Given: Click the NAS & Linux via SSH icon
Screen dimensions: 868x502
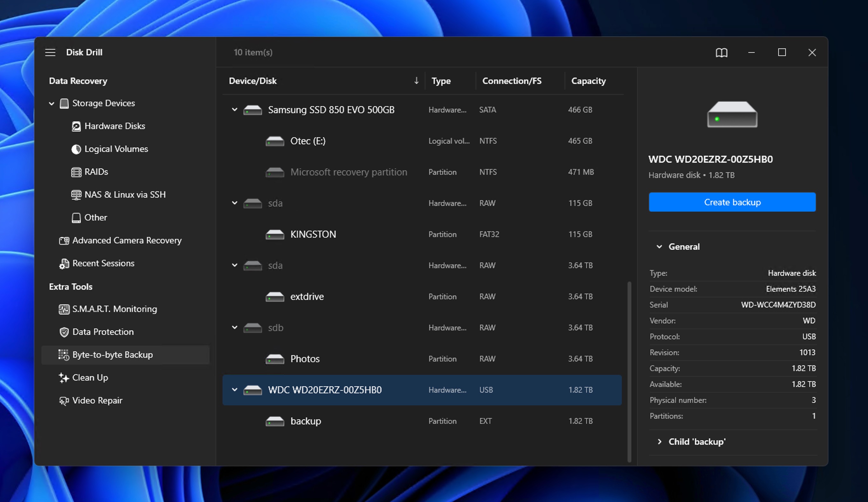Looking at the screenshot, I should [76, 195].
